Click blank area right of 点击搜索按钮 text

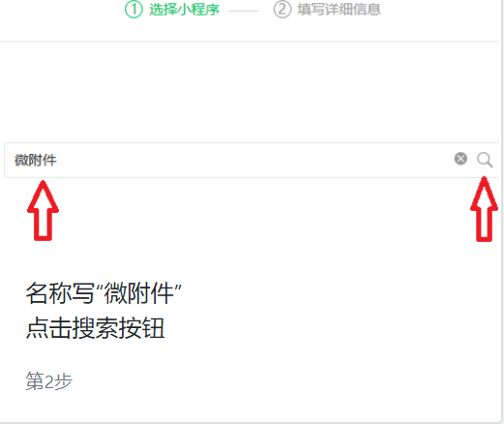tap(322, 327)
